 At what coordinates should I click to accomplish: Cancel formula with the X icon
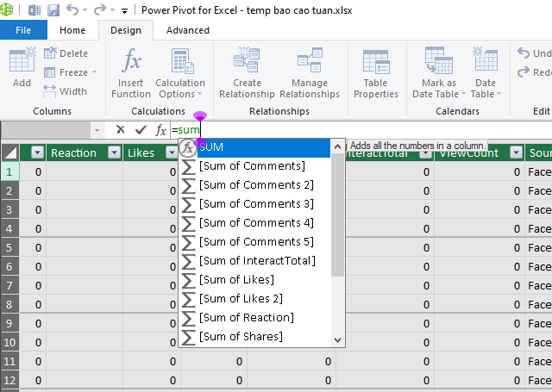(121, 130)
